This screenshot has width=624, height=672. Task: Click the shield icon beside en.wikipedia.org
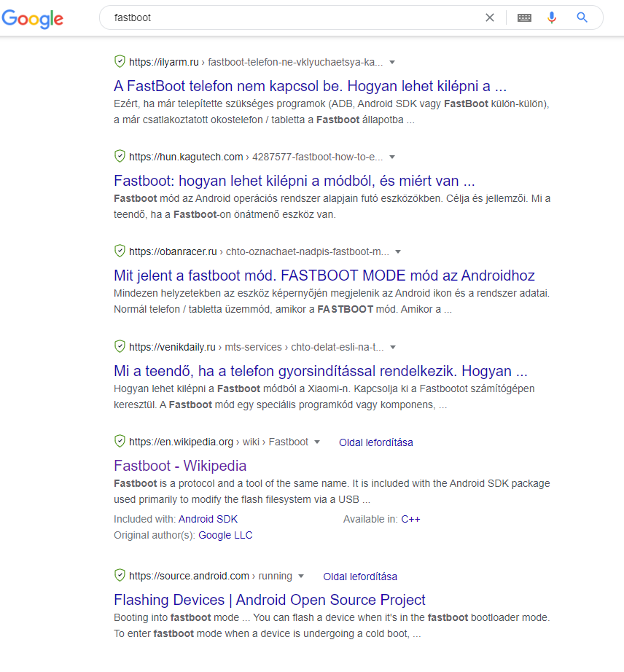click(x=120, y=441)
